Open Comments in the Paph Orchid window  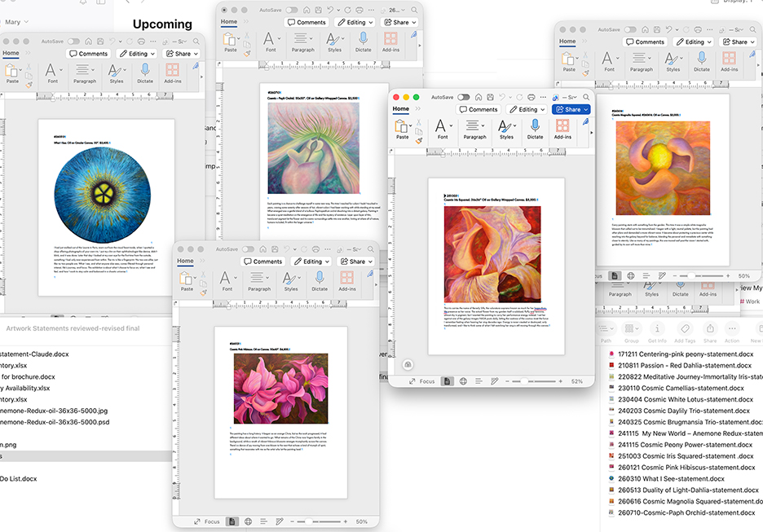(306, 22)
